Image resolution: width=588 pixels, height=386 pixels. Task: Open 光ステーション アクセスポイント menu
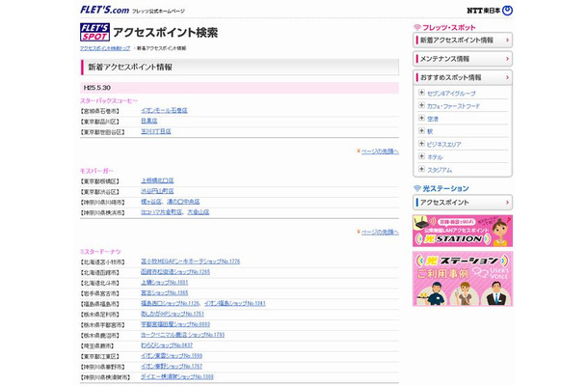click(x=463, y=203)
